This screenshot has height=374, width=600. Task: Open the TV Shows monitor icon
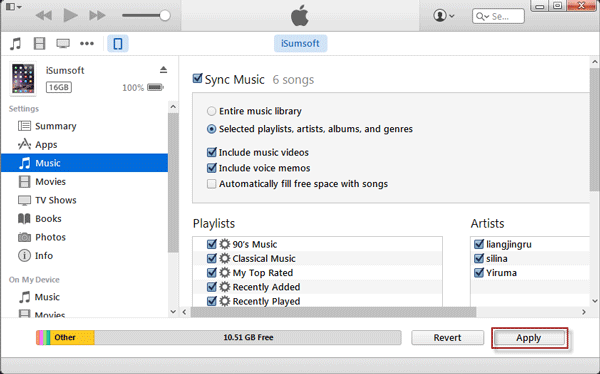[x=63, y=44]
